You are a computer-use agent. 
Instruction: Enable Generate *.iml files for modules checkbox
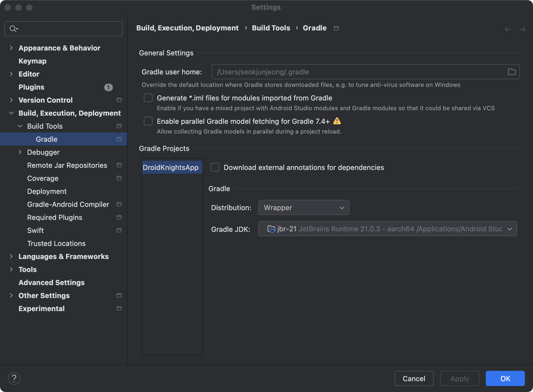pyautogui.click(x=148, y=98)
